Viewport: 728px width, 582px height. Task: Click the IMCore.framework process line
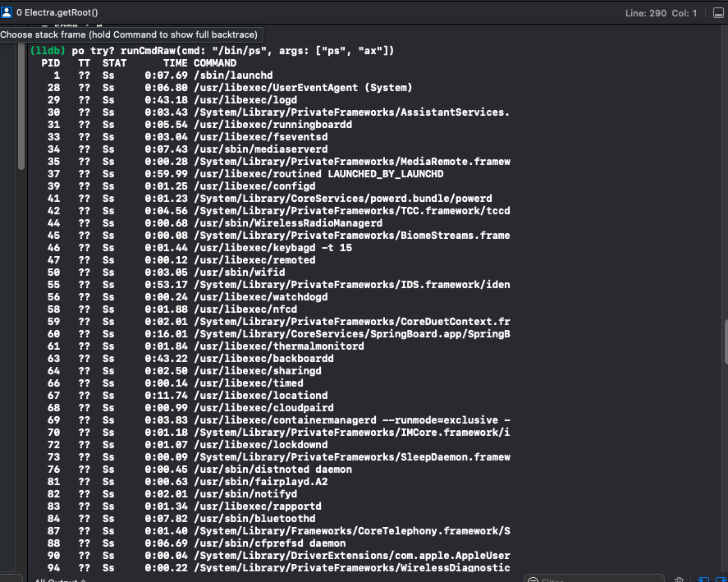(352, 433)
